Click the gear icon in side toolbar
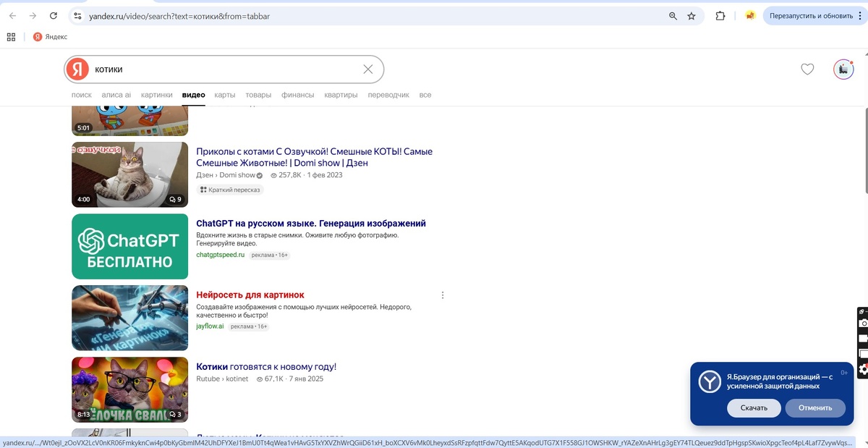The width and height of the screenshot is (868, 448). tap(863, 370)
